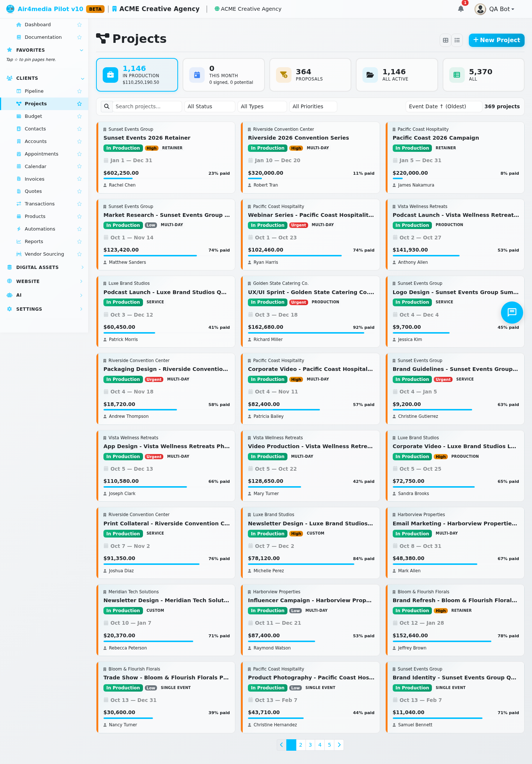Screen dimensions: 532x764
Task: Open the QA Bot user menu
Action: [495, 9]
